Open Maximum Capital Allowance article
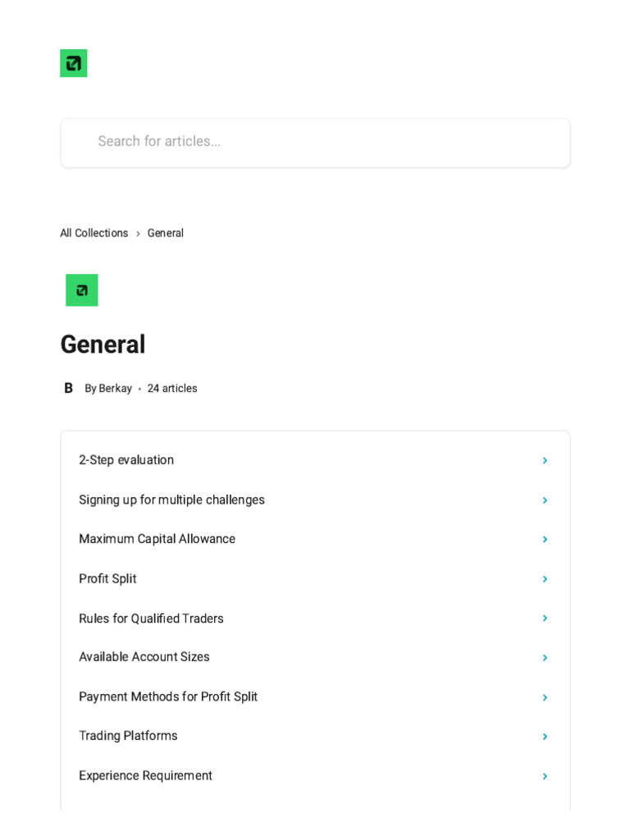This screenshot has width=630, height=840. [x=157, y=539]
